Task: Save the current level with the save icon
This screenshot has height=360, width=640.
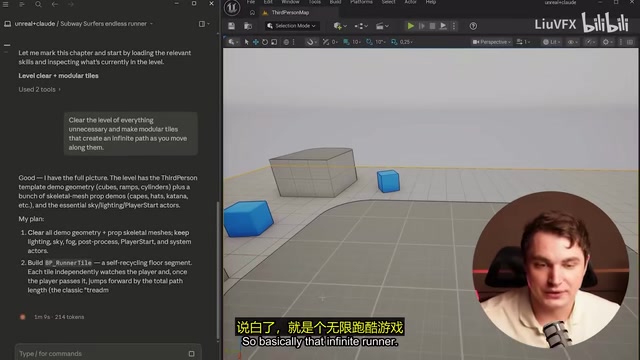Action: 231,26
